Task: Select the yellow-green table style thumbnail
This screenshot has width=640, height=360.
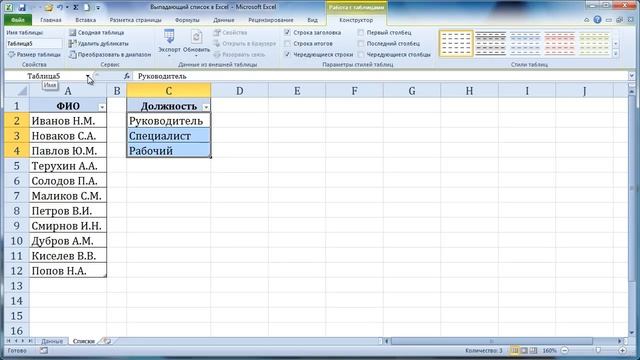Action: pos(594,43)
